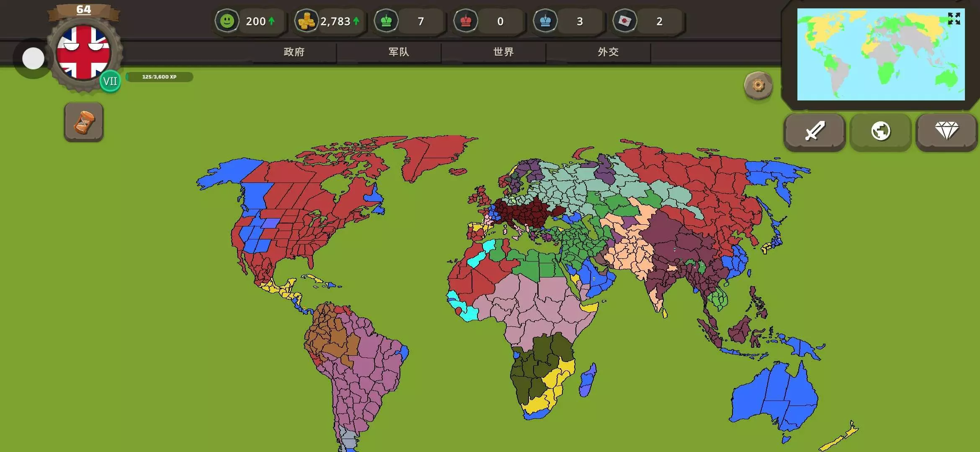Click the green smiley happiness icon
This screenshot has height=452, width=980.
(227, 21)
